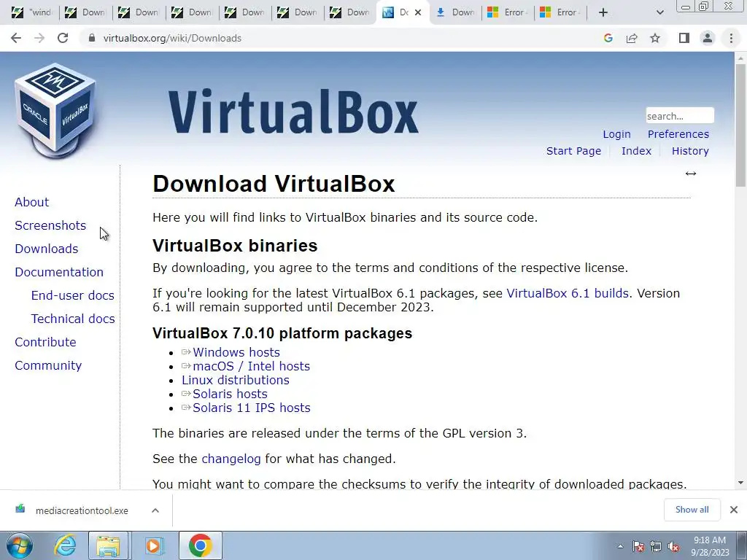Viewport: 747px width, 560px height.
Task: Click the Google icon in address bar
Action: click(608, 38)
